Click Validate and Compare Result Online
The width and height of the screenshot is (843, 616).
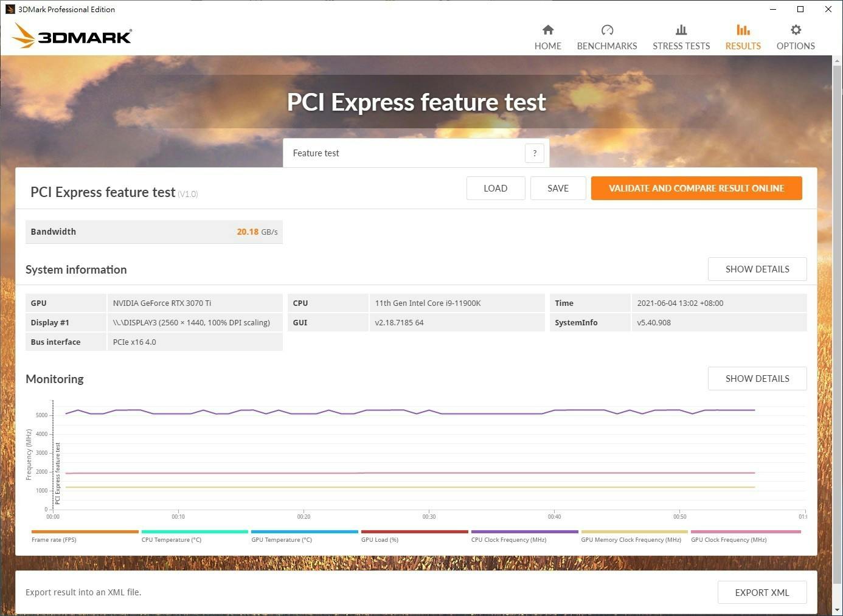click(x=696, y=189)
